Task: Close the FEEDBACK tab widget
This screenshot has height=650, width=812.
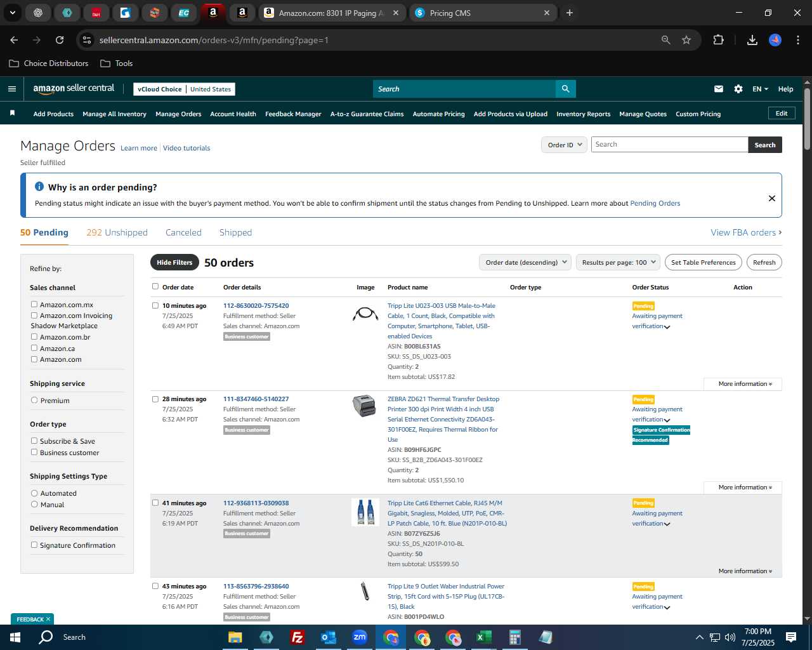Action: (48, 619)
